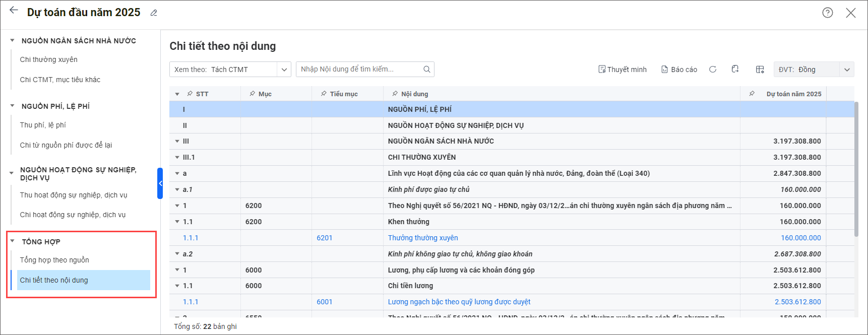The height and width of the screenshot is (335, 868).
Task: Collapse the TỔNG HỢP sidebar section
Action: [x=13, y=241]
